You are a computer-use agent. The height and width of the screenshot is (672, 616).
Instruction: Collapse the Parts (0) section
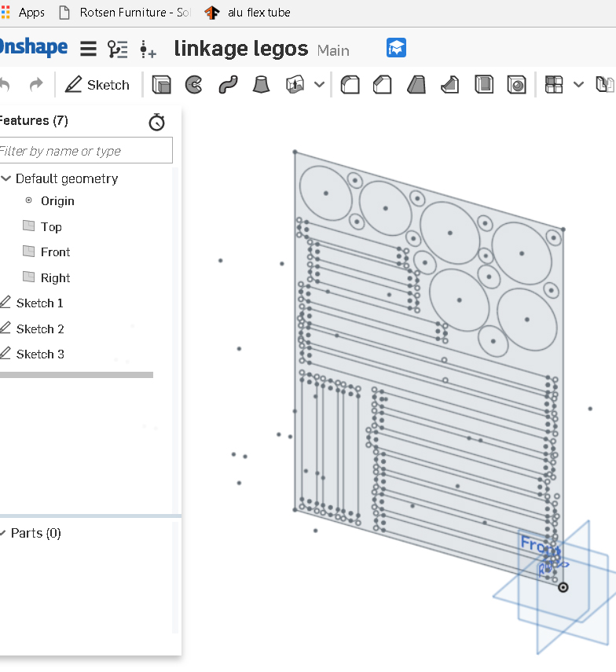click(3, 533)
